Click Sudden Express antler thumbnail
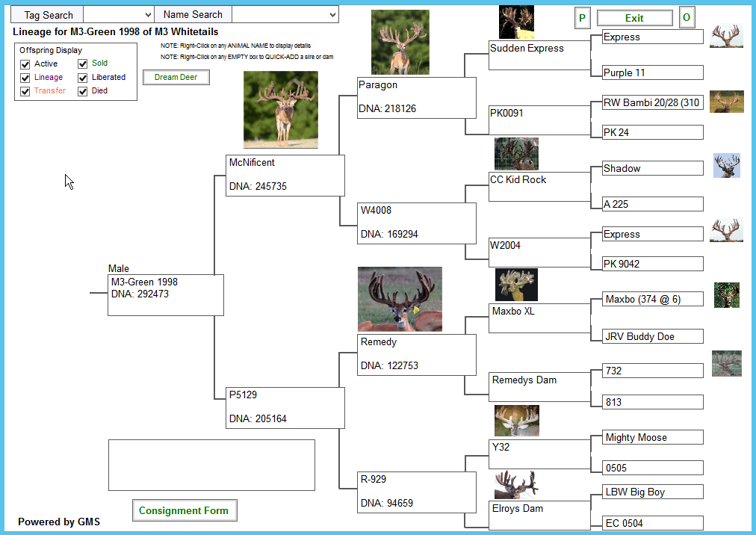 (x=516, y=22)
